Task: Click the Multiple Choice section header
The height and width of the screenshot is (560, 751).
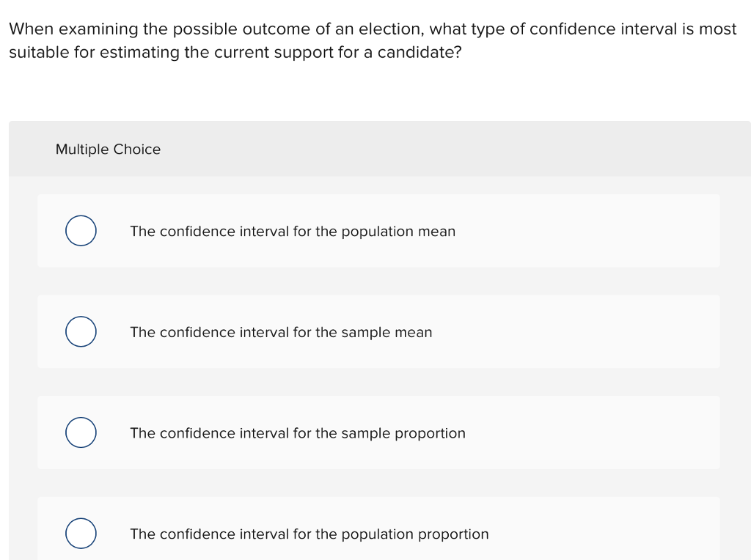Action: [108, 149]
